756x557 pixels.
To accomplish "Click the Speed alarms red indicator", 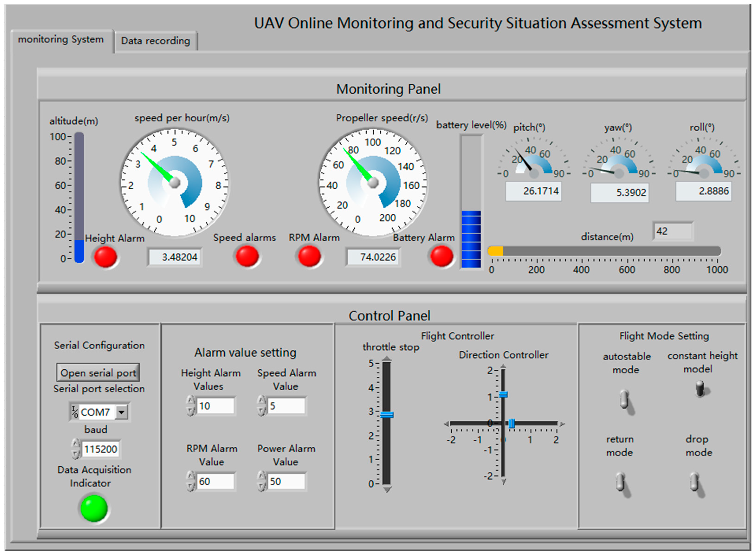I will point(247,256).
